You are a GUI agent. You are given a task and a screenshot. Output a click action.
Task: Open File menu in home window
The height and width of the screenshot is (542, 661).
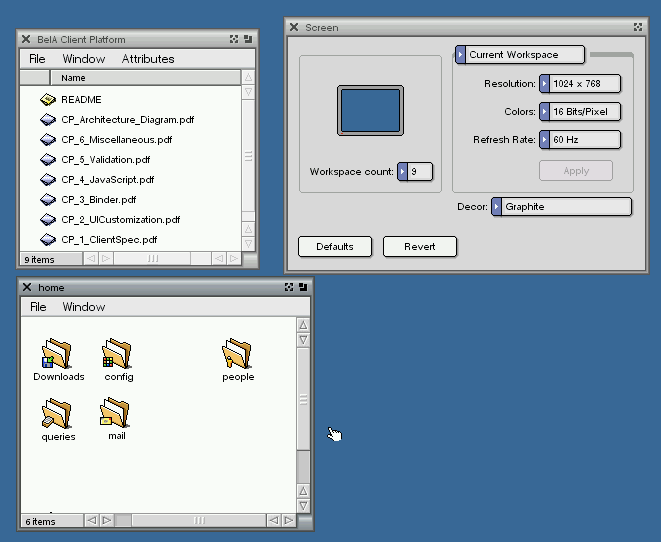(38, 307)
